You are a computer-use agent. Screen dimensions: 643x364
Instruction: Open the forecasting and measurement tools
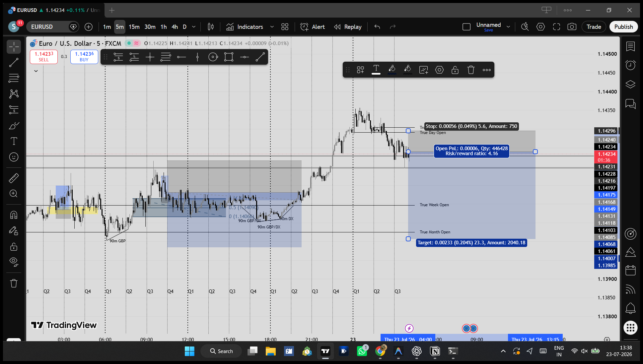[14, 110]
